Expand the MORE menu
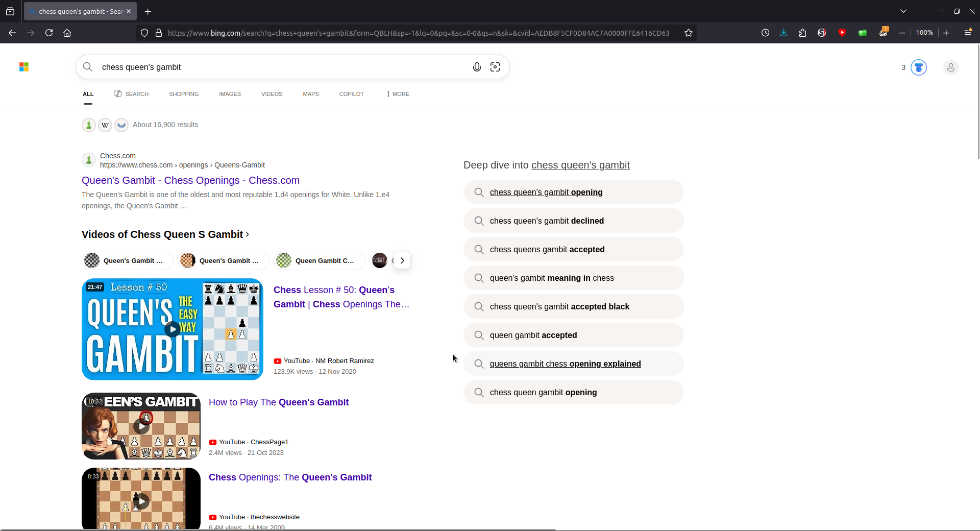This screenshot has width=980, height=531. point(398,94)
